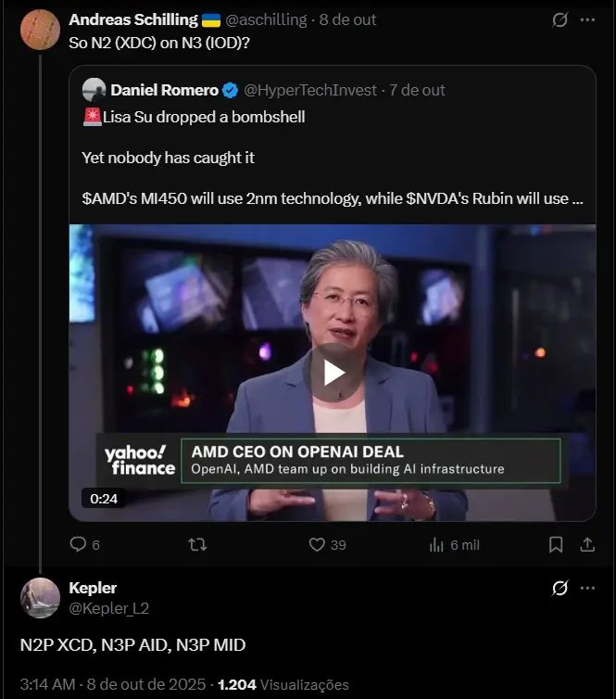Repost Andreas Schilling's tweet
This screenshot has width=616, height=699.
(x=197, y=545)
